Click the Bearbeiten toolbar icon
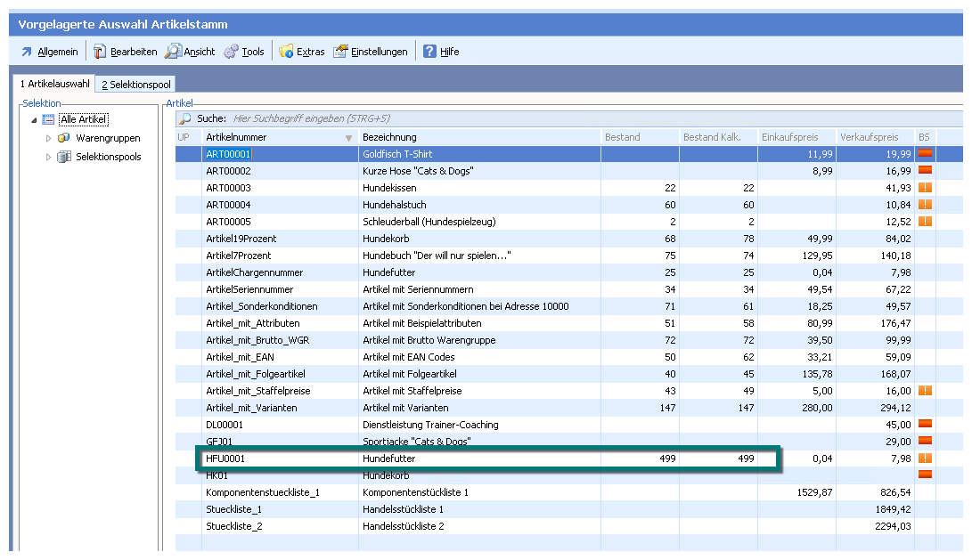This screenshot has height=560, width=972. coord(100,52)
